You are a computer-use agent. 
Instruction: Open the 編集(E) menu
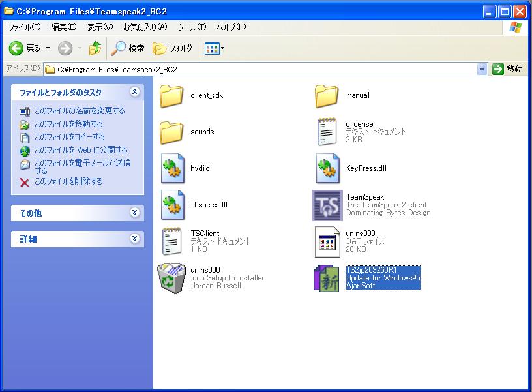64,27
